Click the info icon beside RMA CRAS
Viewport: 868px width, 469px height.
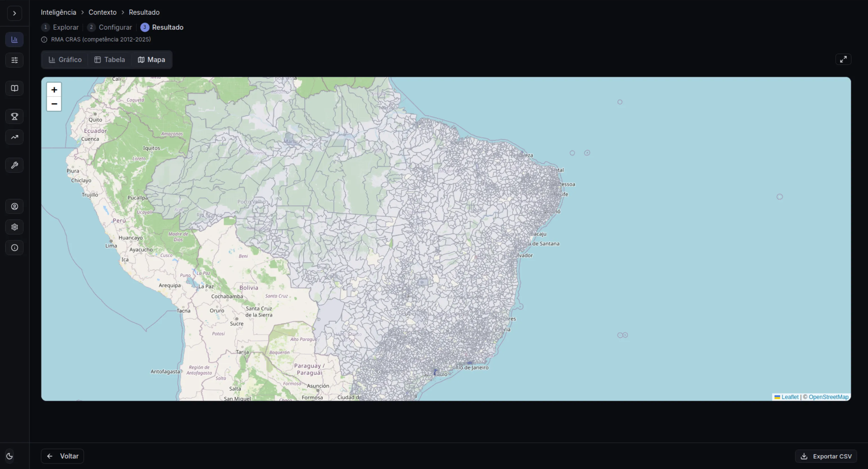44,40
